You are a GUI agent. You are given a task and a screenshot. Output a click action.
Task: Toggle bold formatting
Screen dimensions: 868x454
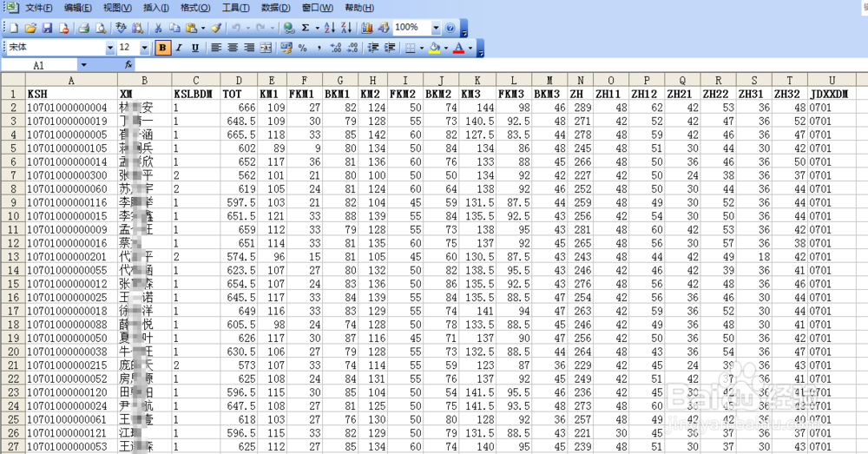click(x=162, y=48)
